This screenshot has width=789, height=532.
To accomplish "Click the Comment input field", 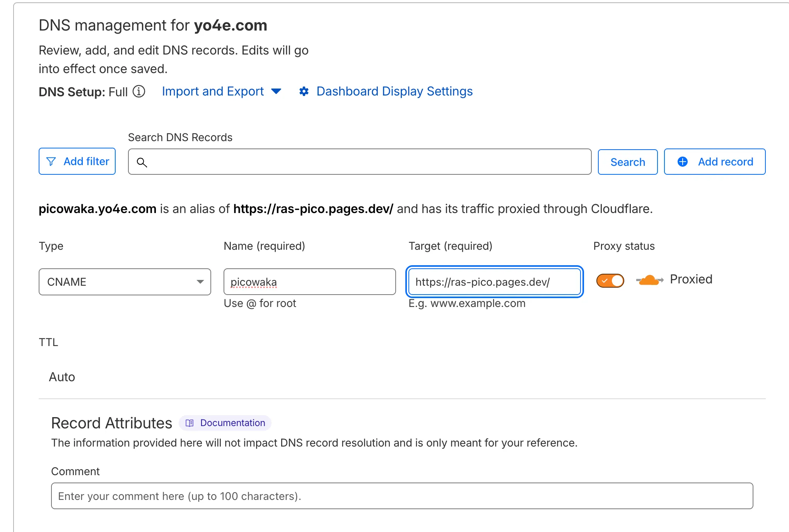I will (402, 496).
